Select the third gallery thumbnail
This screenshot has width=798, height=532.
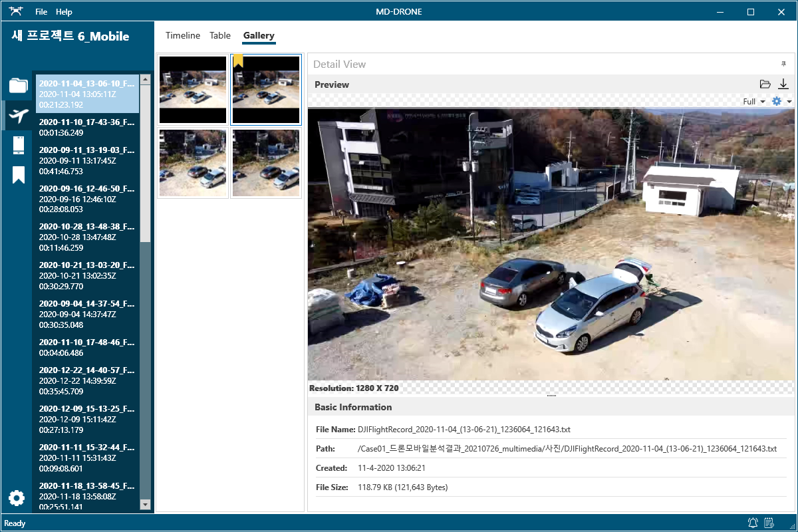click(x=193, y=163)
